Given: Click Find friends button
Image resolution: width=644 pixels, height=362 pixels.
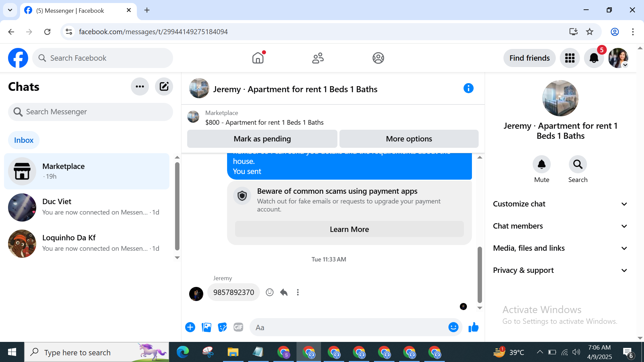Looking at the screenshot, I should [530, 58].
